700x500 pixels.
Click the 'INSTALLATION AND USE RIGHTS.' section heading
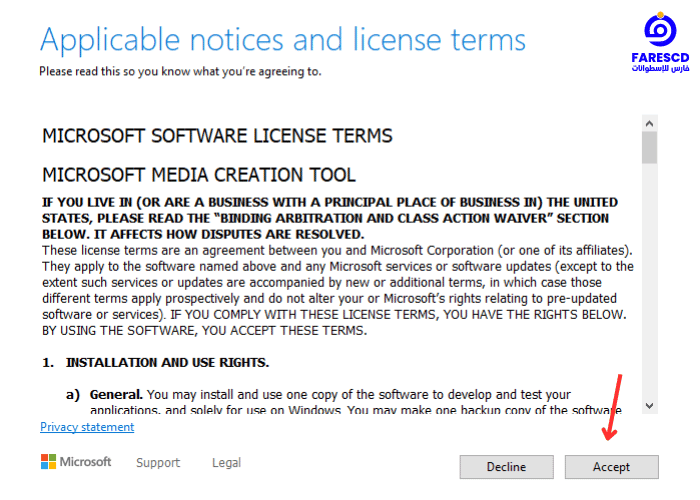point(167,362)
